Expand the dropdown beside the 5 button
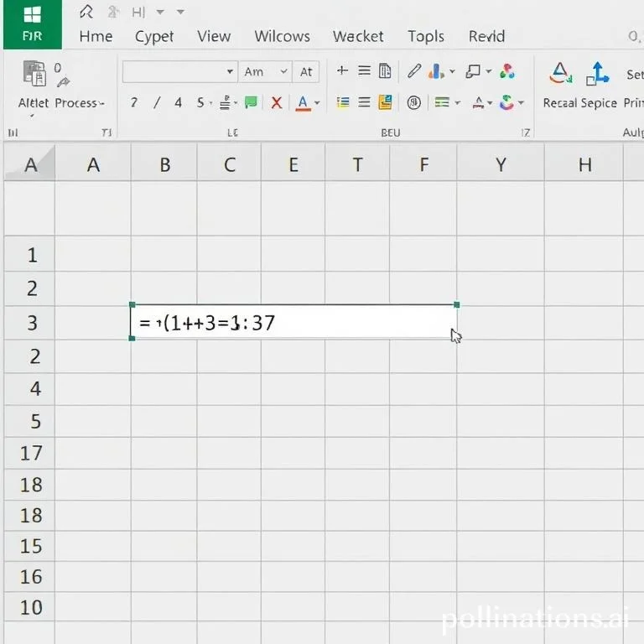 point(210,102)
